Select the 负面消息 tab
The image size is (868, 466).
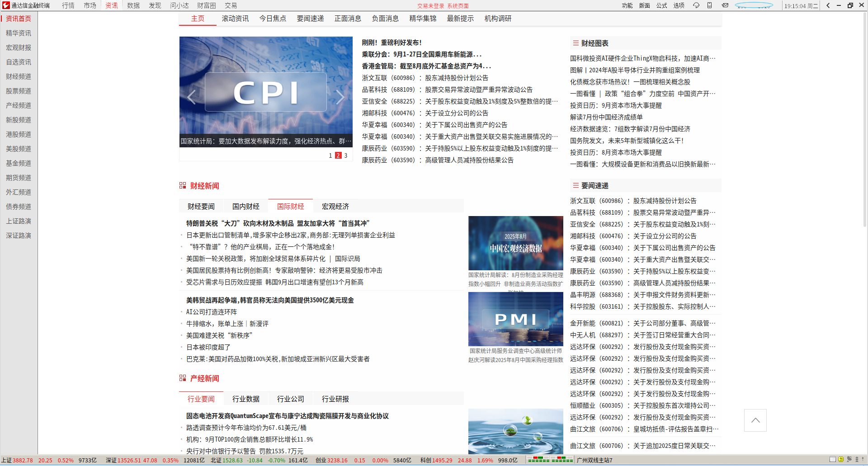[385, 19]
